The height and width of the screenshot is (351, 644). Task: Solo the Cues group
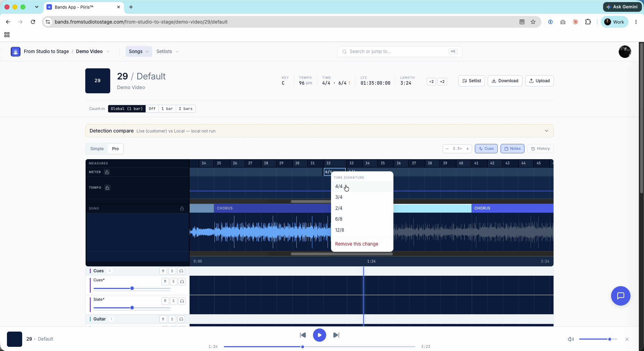click(x=172, y=271)
